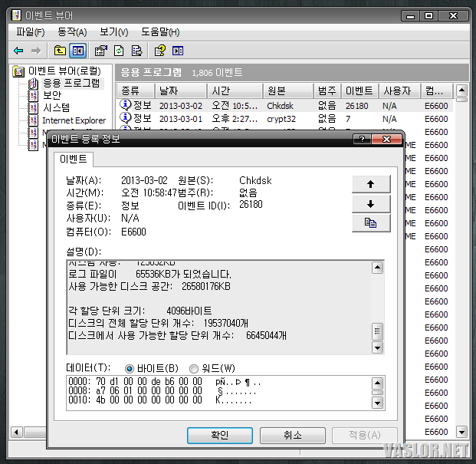476x464 pixels.
Task: Click the Export list toolbar icon
Action: pyautogui.click(x=136, y=51)
